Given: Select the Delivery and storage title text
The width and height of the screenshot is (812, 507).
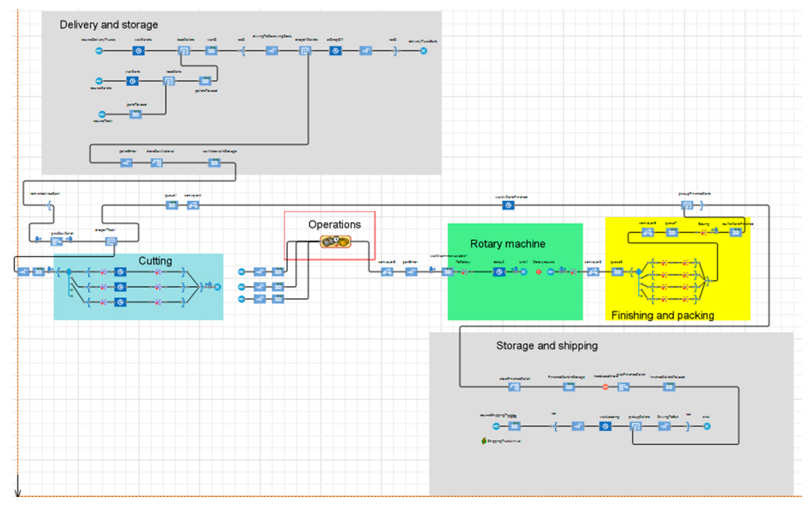Looking at the screenshot, I should (109, 25).
